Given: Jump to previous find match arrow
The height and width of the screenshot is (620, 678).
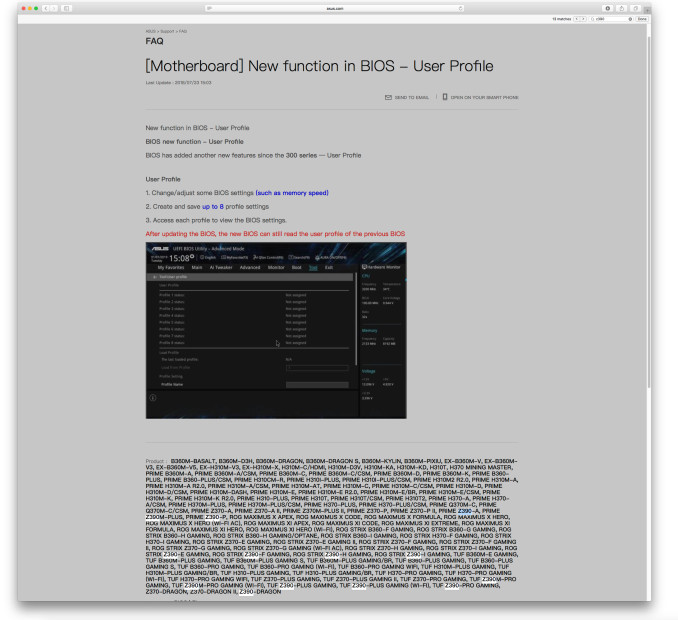Looking at the screenshot, I should point(576,19).
